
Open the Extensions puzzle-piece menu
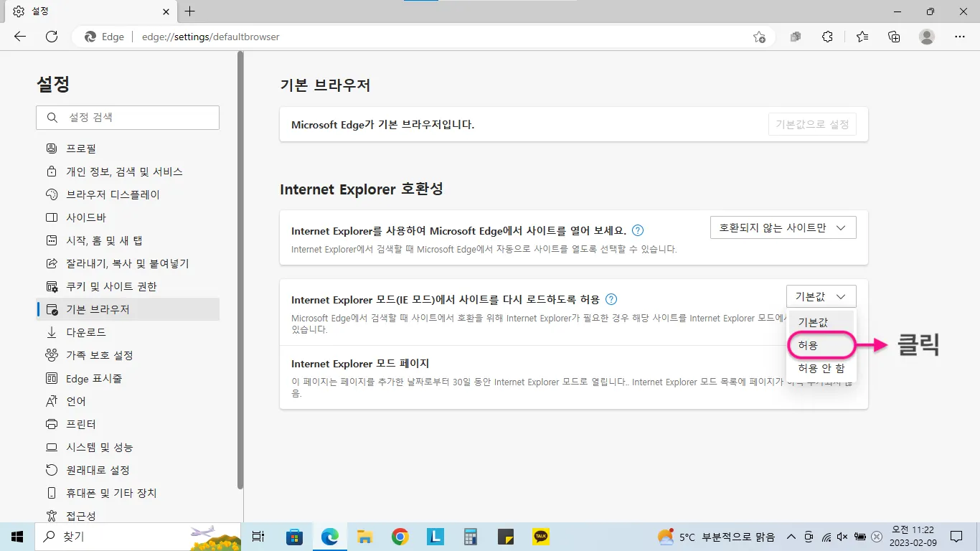pos(827,37)
